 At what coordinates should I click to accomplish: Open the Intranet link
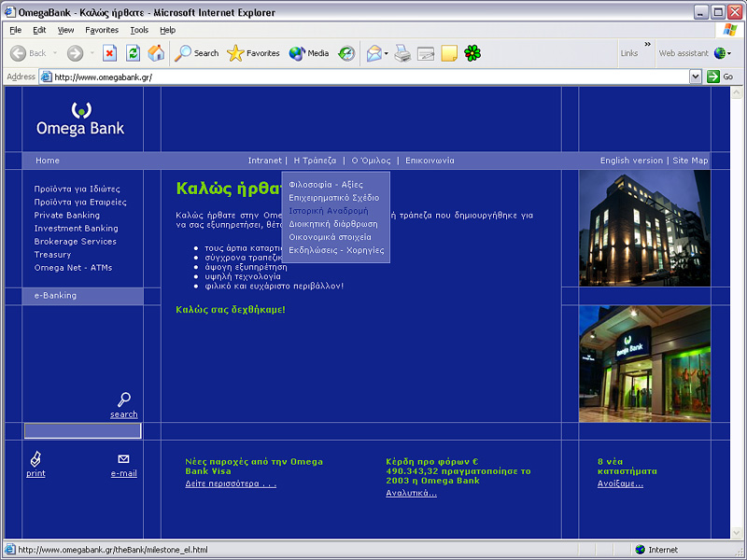coord(265,161)
